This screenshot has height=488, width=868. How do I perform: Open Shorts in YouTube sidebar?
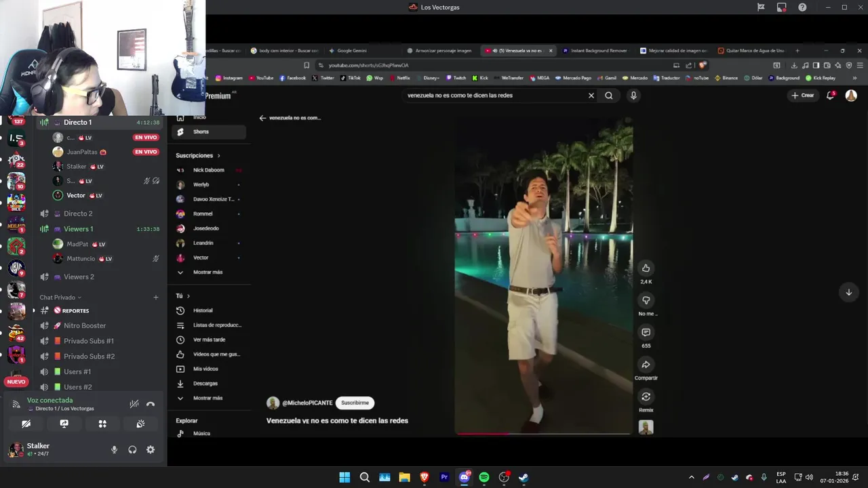(x=208, y=131)
